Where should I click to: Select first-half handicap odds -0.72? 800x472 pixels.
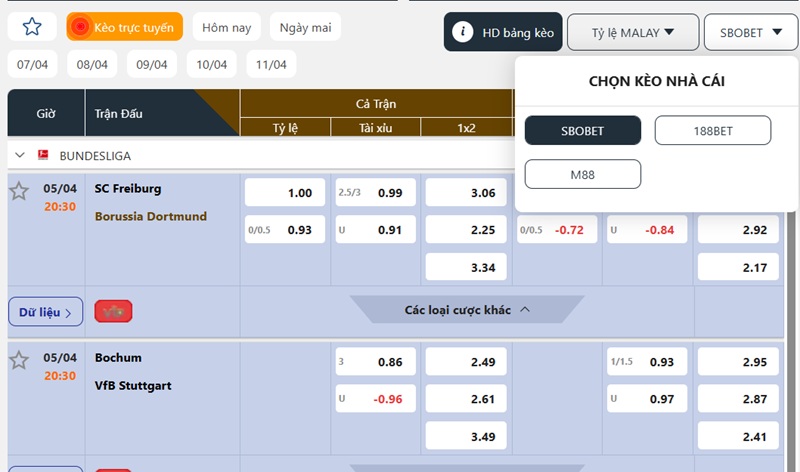click(x=557, y=230)
